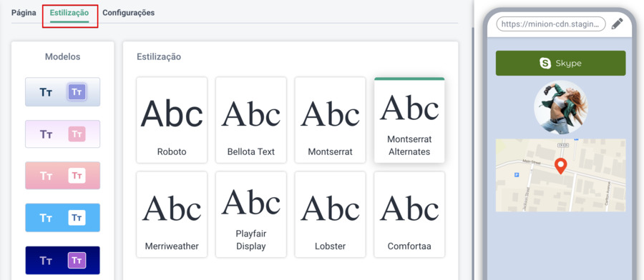Choose the Bellota Text font
The width and height of the screenshot is (644, 280).
click(251, 120)
